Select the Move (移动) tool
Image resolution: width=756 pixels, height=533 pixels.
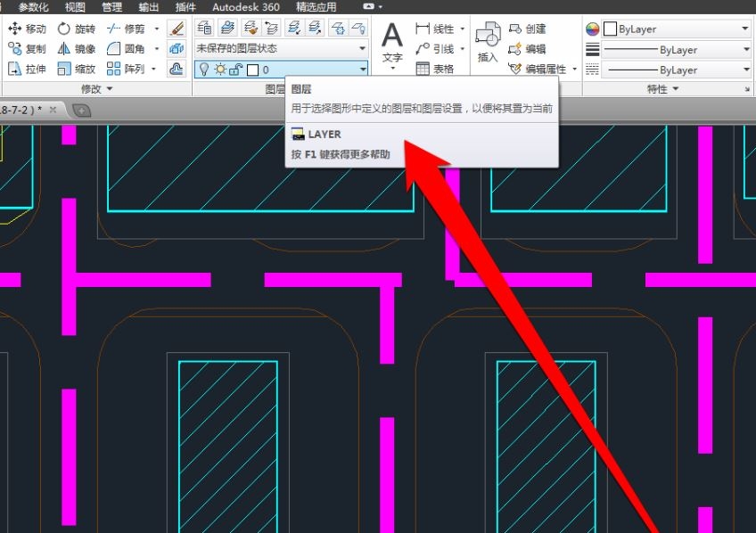[27, 29]
